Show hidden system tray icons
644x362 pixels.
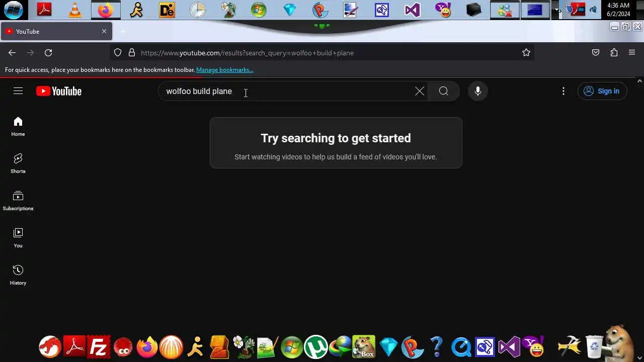click(x=556, y=10)
